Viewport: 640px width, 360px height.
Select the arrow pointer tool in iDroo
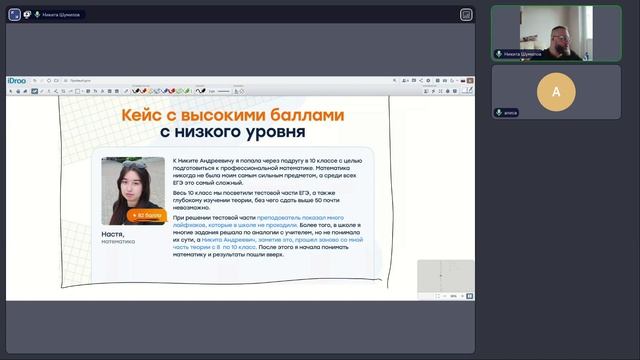coord(11,91)
